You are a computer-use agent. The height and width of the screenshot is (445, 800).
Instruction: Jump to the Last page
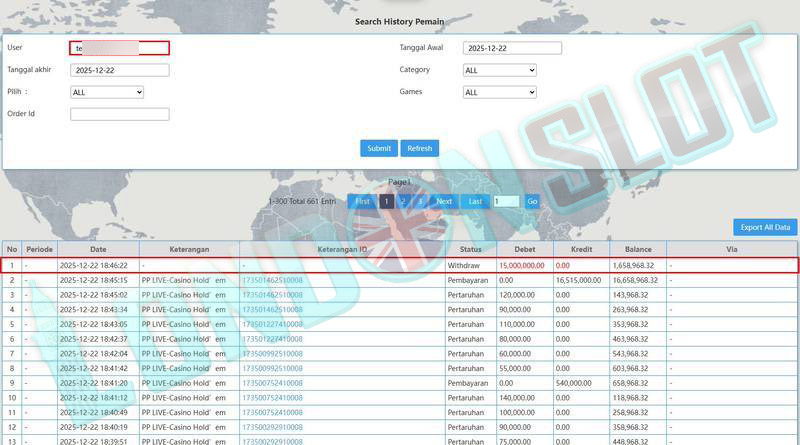pyautogui.click(x=475, y=201)
